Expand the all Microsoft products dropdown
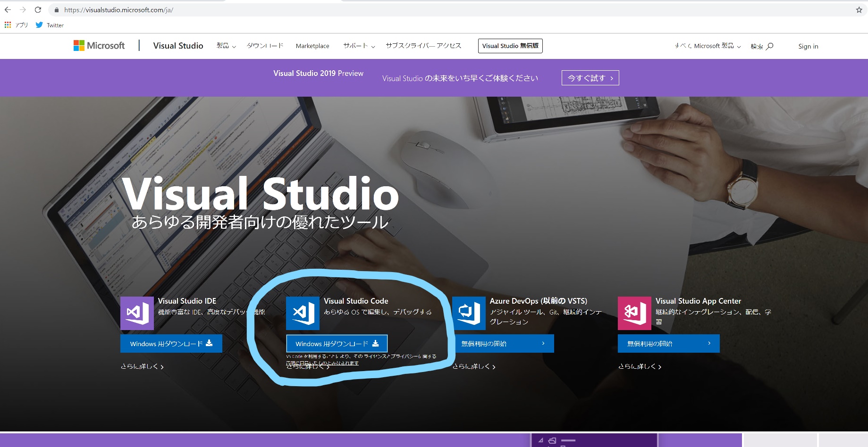868x447 pixels. (708, 46)
